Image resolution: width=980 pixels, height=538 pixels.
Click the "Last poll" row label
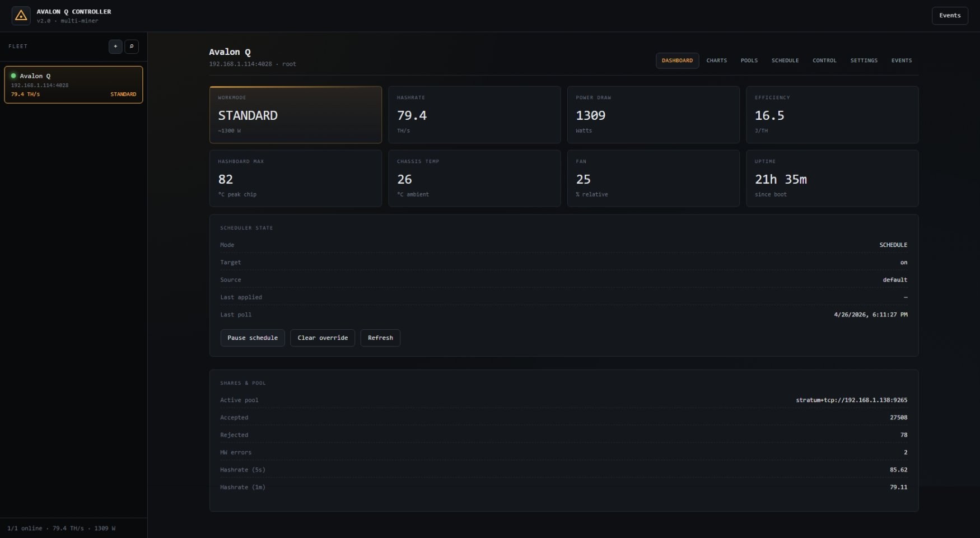pyautogui.click(x=236, y=315)
